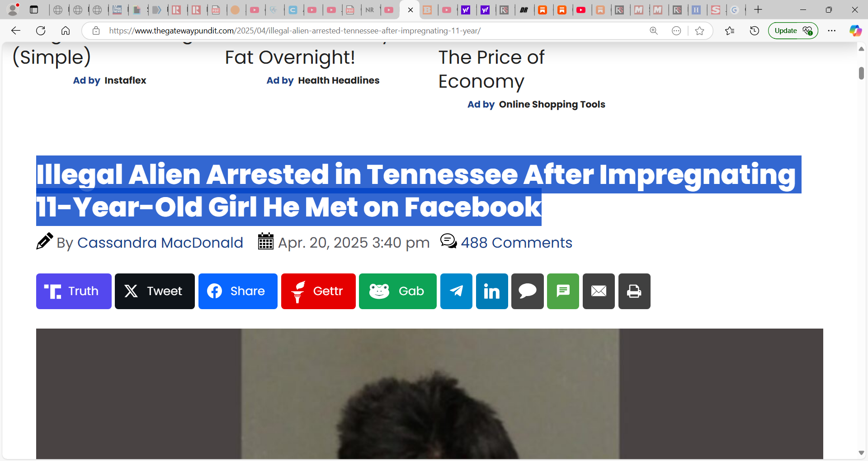The height and width of the screenshot is (461, 868).
Task: Open author Cassandra MacDonald's page
Action: tap(160, 243)
